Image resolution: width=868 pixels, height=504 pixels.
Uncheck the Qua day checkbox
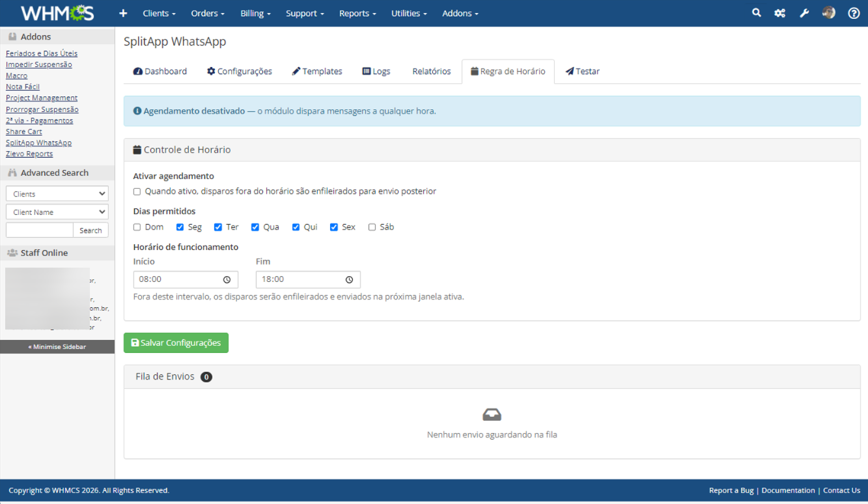[x=255, y=227]
